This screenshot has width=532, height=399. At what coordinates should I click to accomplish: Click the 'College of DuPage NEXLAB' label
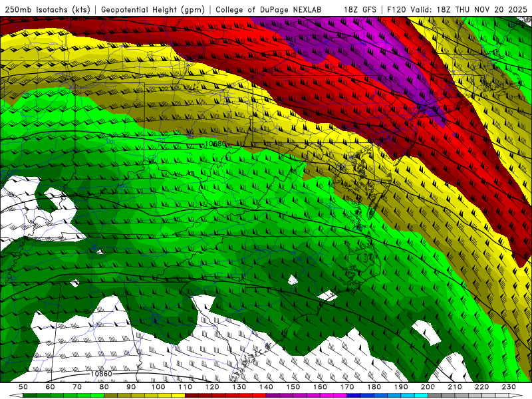pos(269,10)
